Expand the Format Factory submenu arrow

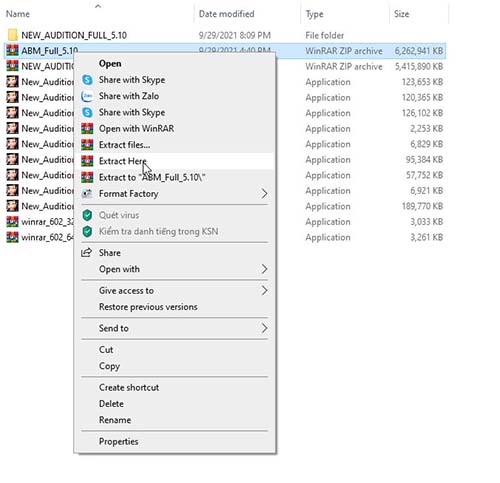[x=264, y=193]
